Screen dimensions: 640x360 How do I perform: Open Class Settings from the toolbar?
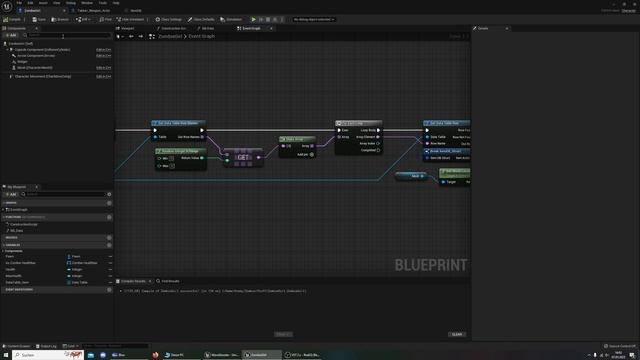pos(169,19)
